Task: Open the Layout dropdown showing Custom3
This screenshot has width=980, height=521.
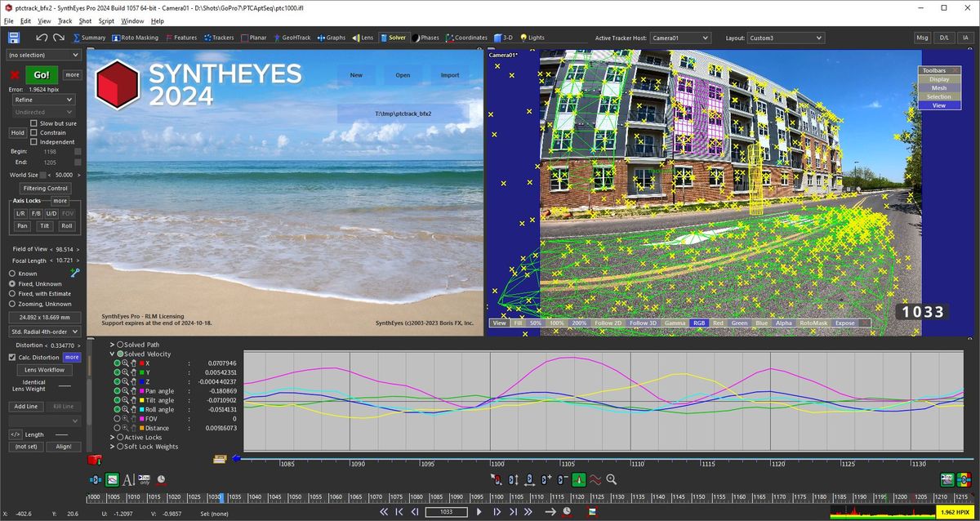Action: pos(786,38)
